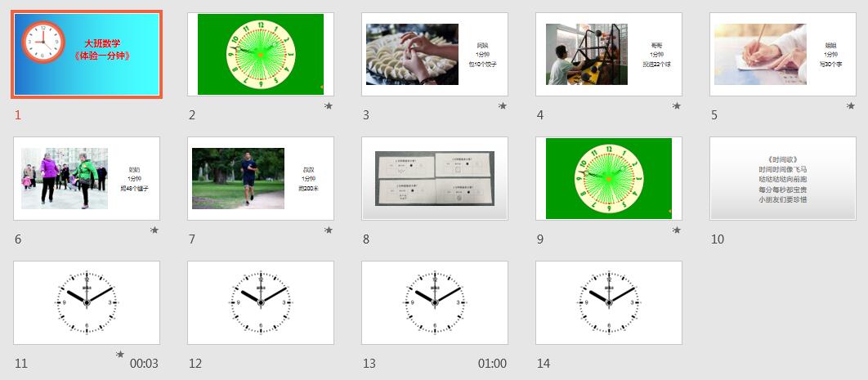Click the animation star under slide 6
Image resolution: width=868 pixels, height=380 pixels.
point(154,230)
